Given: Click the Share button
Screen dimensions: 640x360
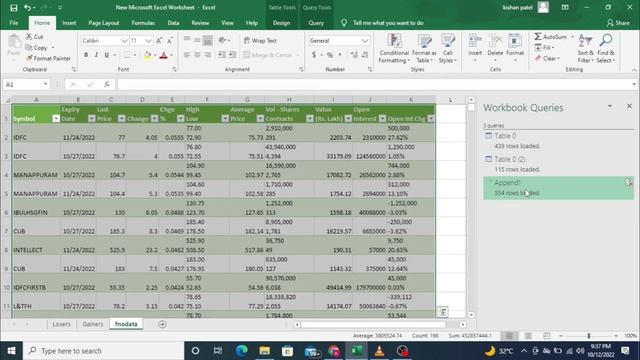Looking at the screenshot, I should (x=618, y=23).
